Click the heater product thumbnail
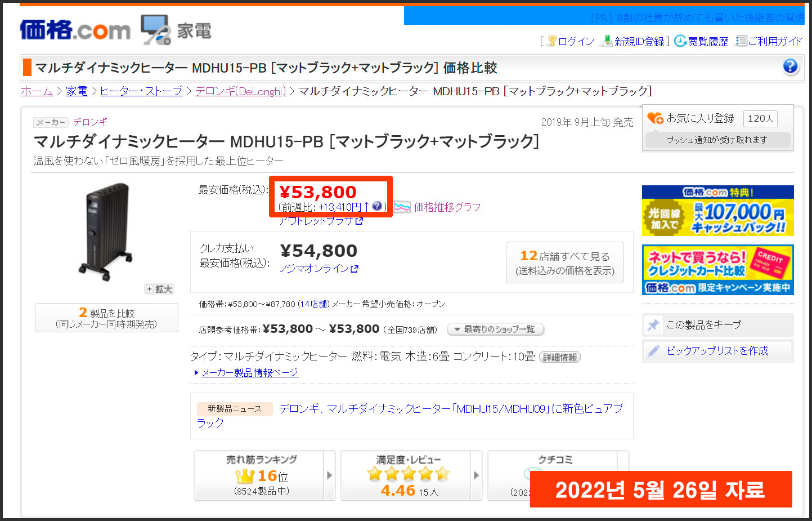Image resolution: width=812 pixels, height=521 pixels. coord(106,231)
